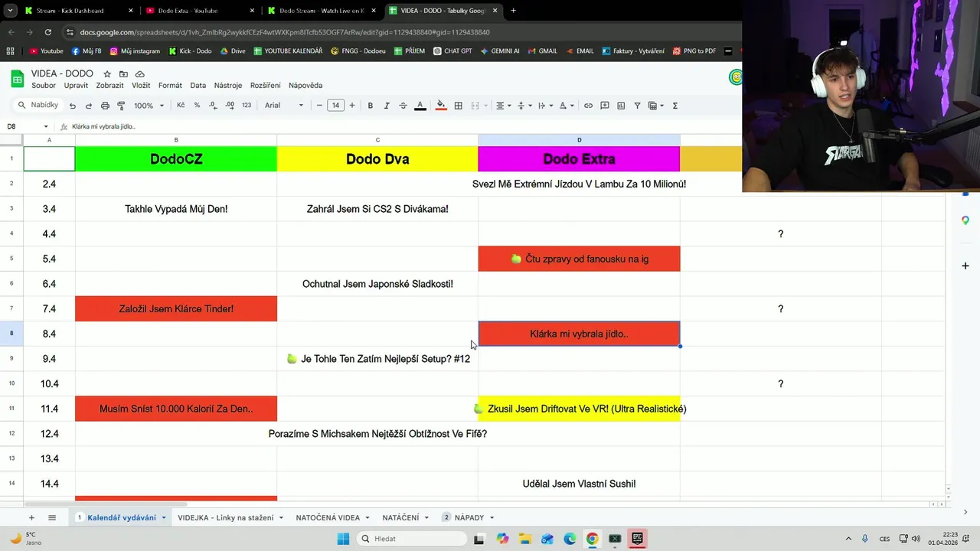980x551 pixels.
Task: Open the CHAT GPT bookmark
Action: [x=452, y=51]
